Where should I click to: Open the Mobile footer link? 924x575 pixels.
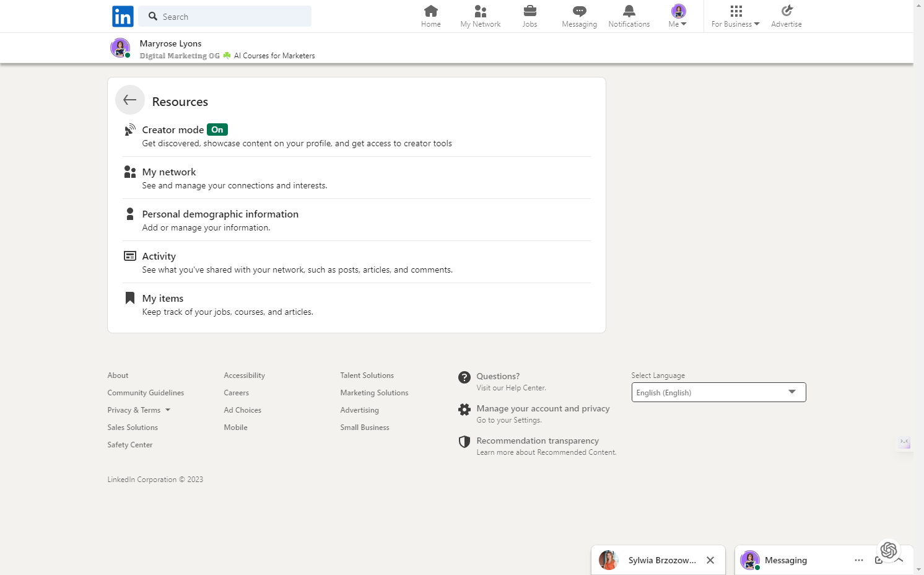(236, 428)
